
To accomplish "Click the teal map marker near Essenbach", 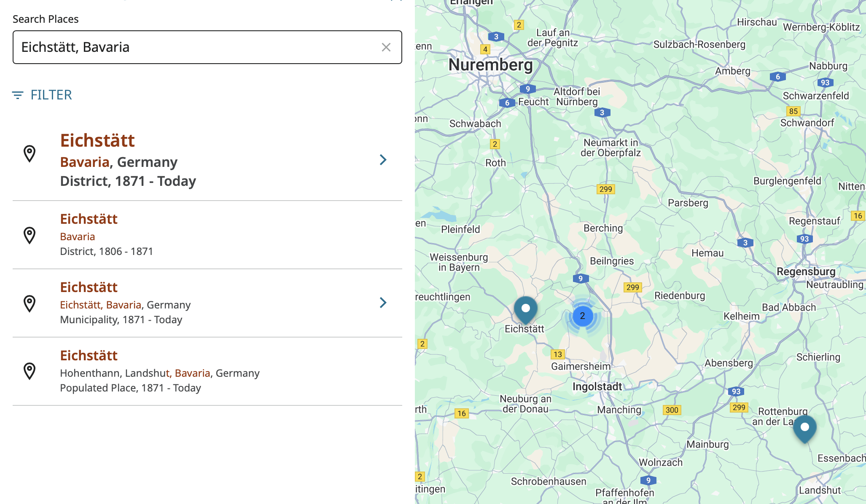I will point(804,428).
